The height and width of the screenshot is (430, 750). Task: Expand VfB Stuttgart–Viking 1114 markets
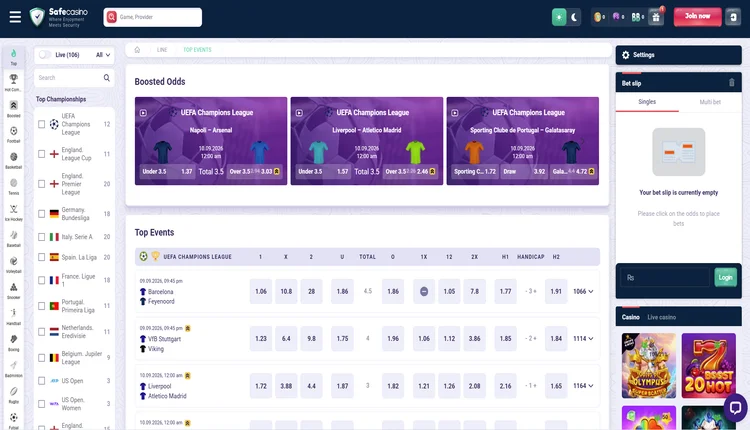(x=583, y=338)
